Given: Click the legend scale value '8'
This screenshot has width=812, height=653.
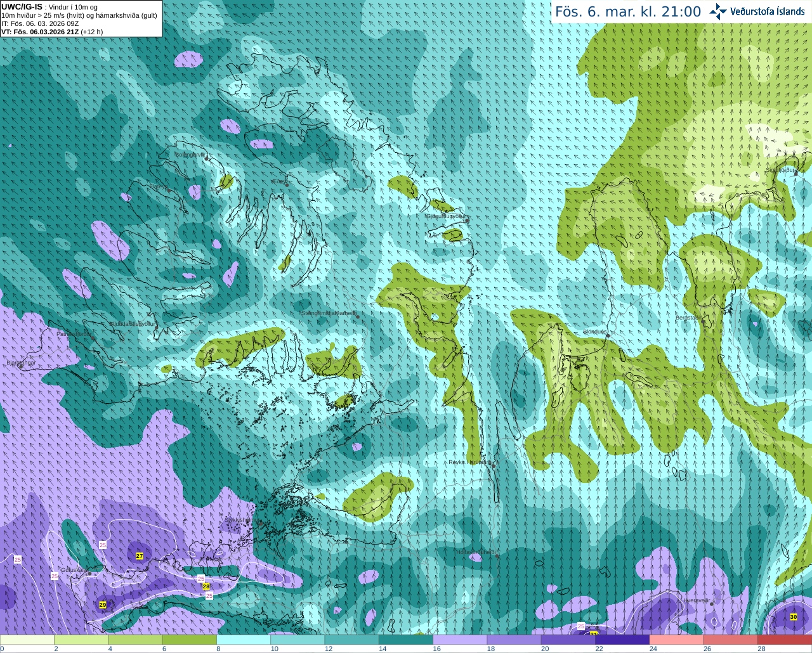Looking at the screenshot, I should 219,649.
